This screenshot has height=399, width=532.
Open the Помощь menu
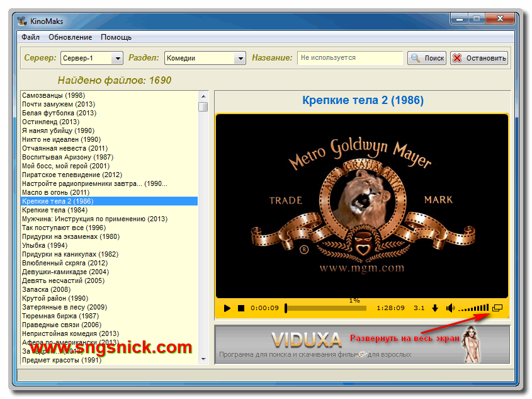click(x=116, y=37)
